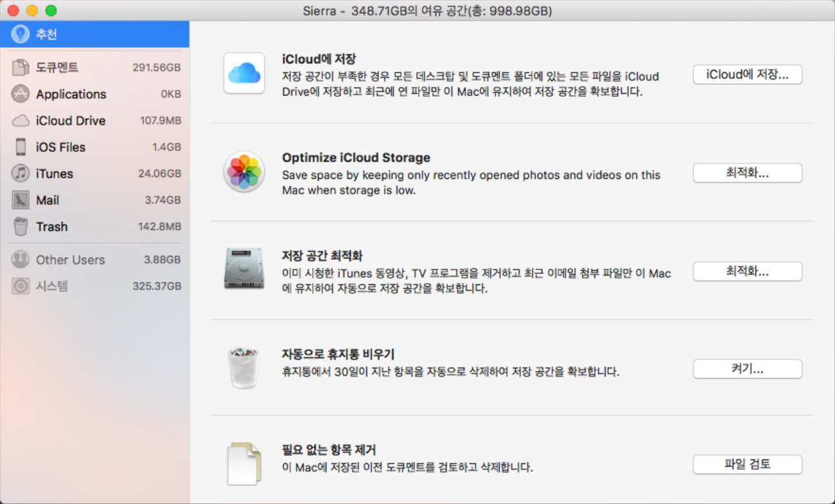This screenshot has width=835, height=504.
Task: Click the 시스템 gear icon in the sidebar
Action: point(21,286)
